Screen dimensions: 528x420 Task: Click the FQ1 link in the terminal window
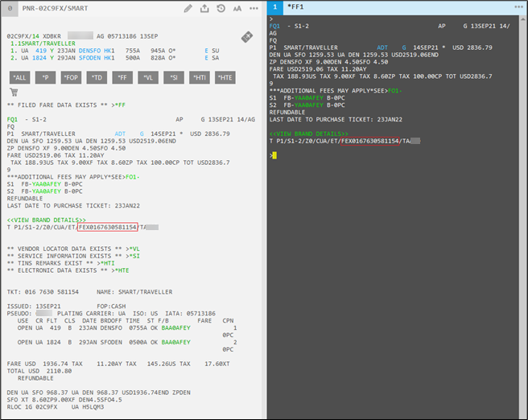tap(274, 26)
